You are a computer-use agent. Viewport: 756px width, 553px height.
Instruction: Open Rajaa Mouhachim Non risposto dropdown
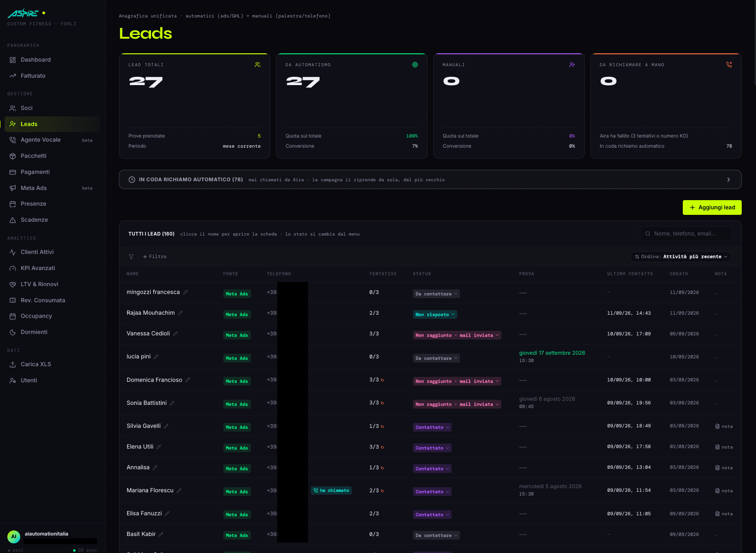pyautogui.click(x=435, y=315)
